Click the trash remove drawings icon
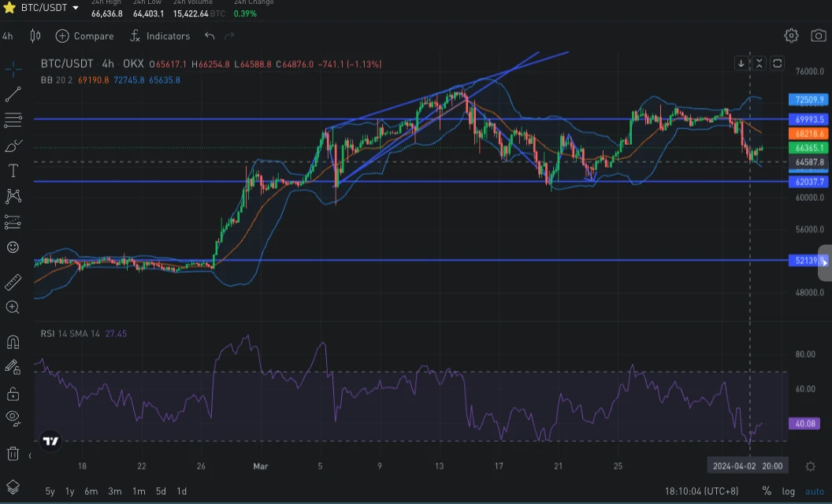Screen dimensions: 832x504 pyautogui.click(x=13, y=454)
